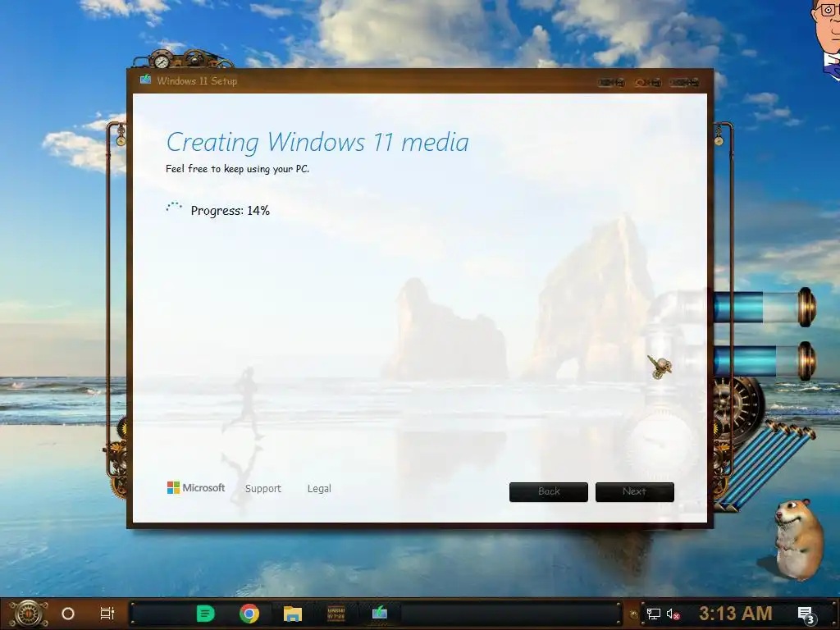Open the Support link

click(x=263, y=489)
